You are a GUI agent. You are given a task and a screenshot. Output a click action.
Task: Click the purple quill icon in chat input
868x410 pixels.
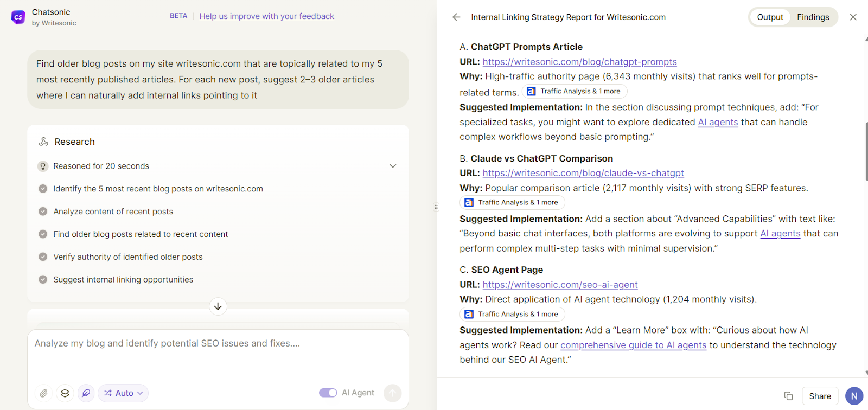[x=86, y=393]
